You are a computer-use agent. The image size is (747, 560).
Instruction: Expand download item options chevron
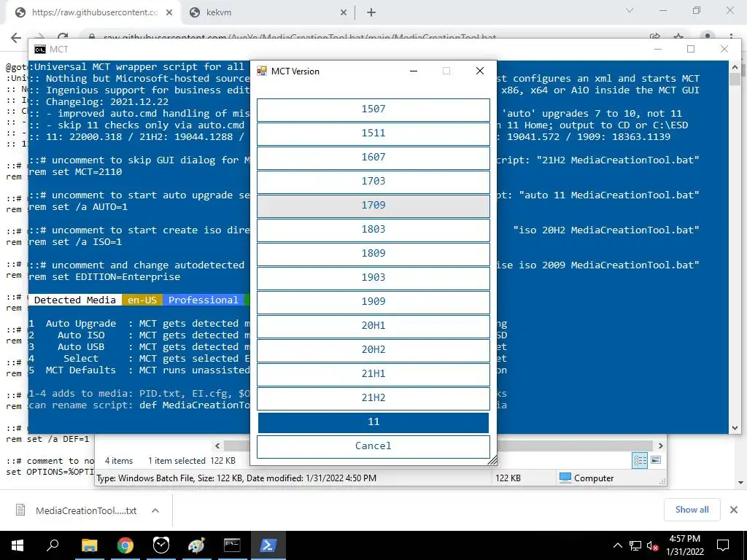tap(155, 511)
